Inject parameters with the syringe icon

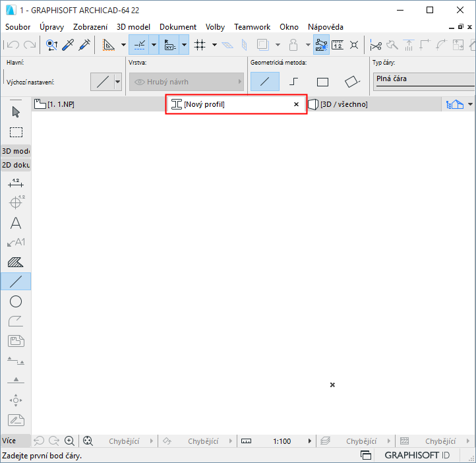pos(84,45)
